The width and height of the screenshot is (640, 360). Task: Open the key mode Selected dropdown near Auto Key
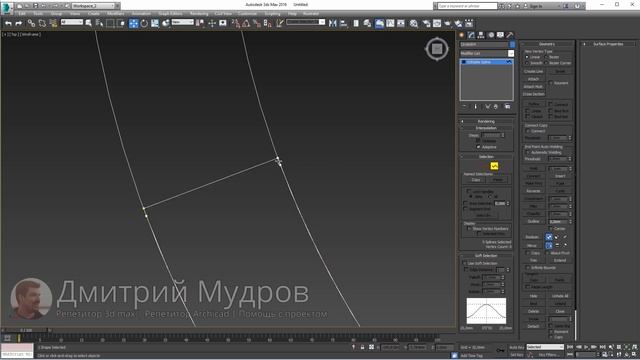(545, 347)
